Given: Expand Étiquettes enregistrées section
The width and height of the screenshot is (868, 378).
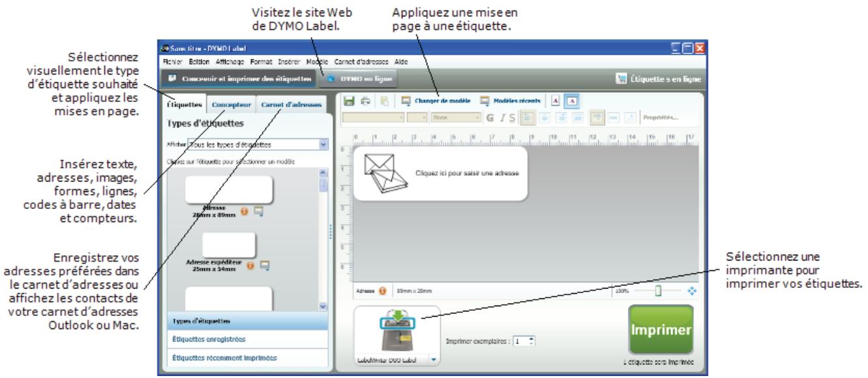Looking at the screenshot, I should pos(247,339).
